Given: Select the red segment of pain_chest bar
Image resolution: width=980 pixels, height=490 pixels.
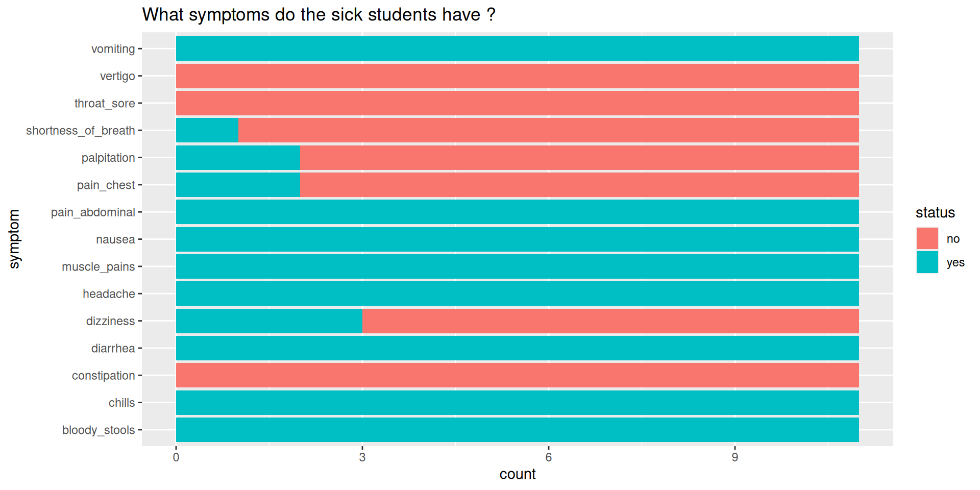Looking at the screenshot, I should pos(579,185).
